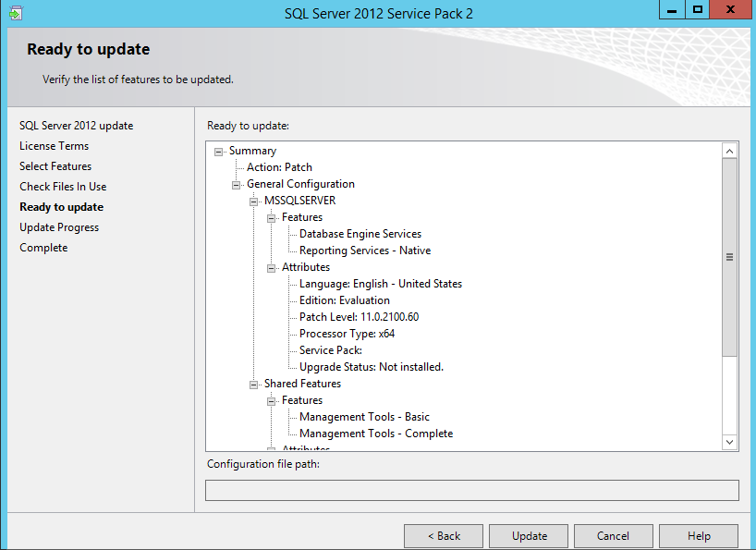Screen dimensions: 756x550
Task: Collapse the Summary tree node
Action: tap(219, 152)
